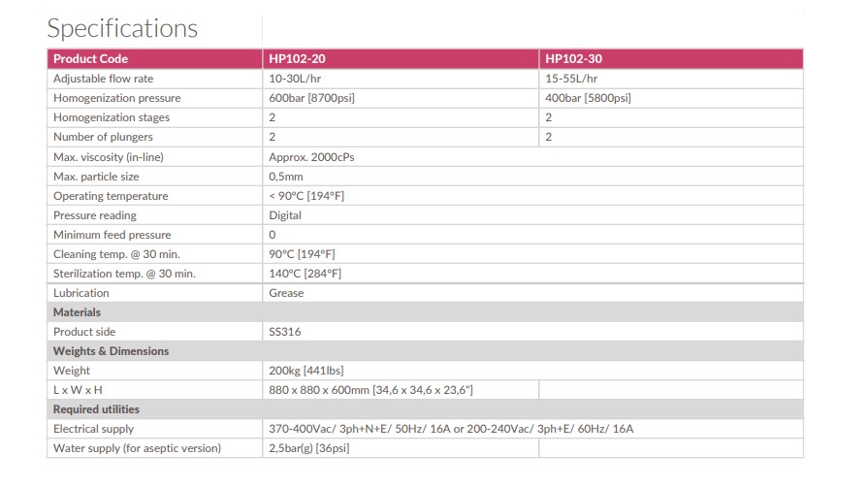Click the HP102-30 column header
The image size is (868, 488).
[x=573, y=59]
